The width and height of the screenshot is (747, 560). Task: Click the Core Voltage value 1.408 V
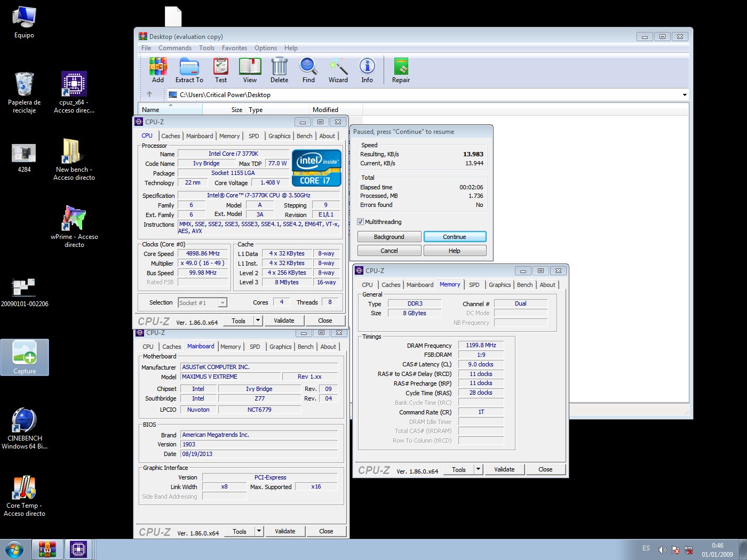coord(270,182)
